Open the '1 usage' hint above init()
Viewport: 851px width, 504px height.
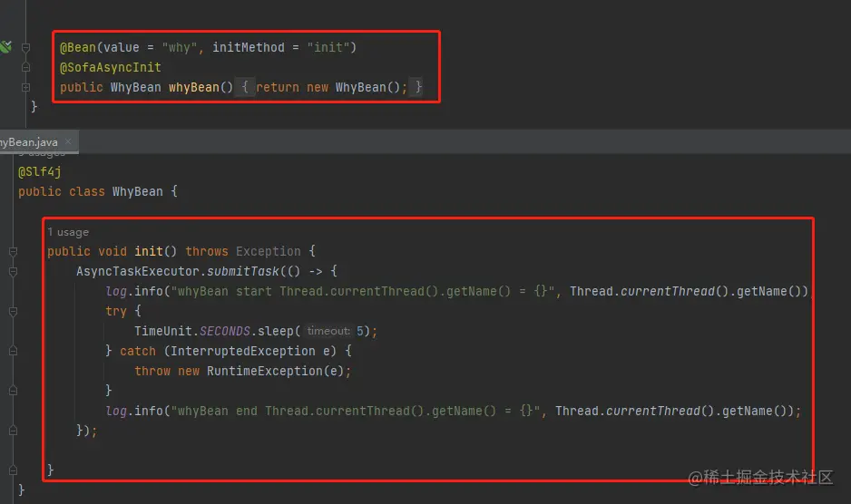pyautogui.click(x=68, y=232)
